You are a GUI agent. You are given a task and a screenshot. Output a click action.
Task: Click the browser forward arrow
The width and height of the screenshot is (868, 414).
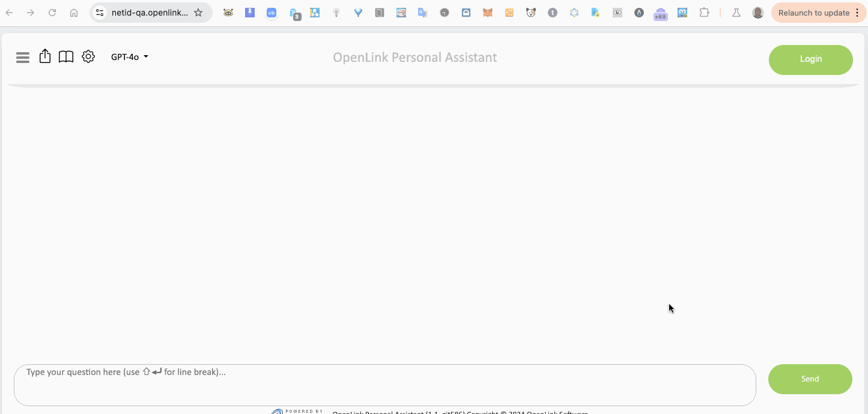31,13
